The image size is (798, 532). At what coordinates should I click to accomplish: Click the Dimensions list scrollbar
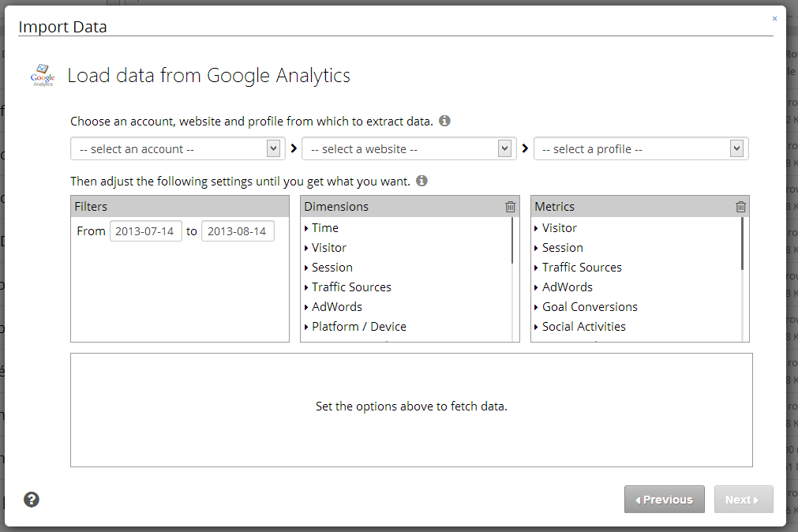pos(512,241)
